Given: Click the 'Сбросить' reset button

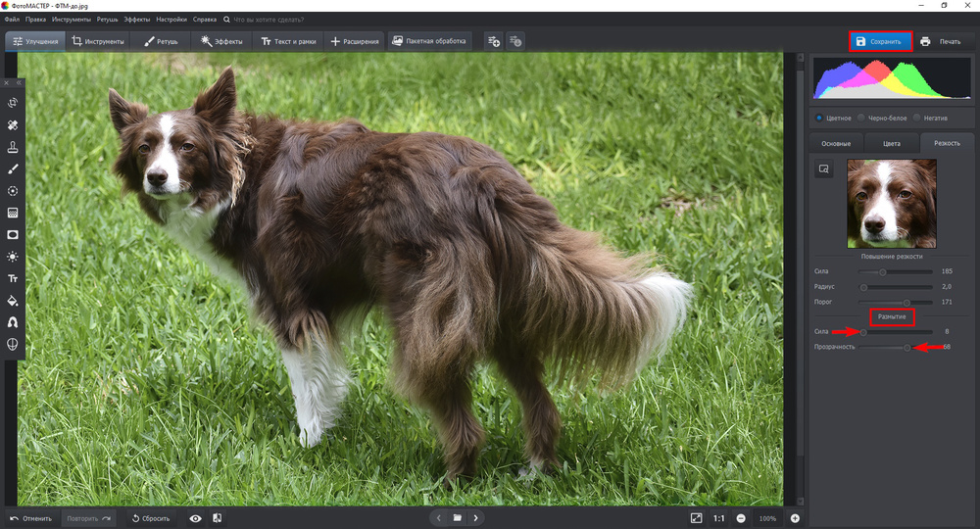Looking at the screenshot, I should tap(151, 518).
